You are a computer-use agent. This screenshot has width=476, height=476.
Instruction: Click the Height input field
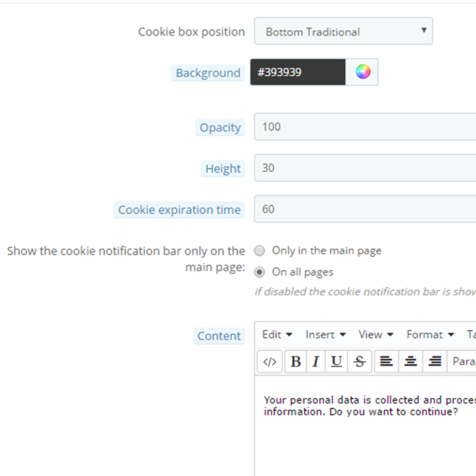(365, 167)
